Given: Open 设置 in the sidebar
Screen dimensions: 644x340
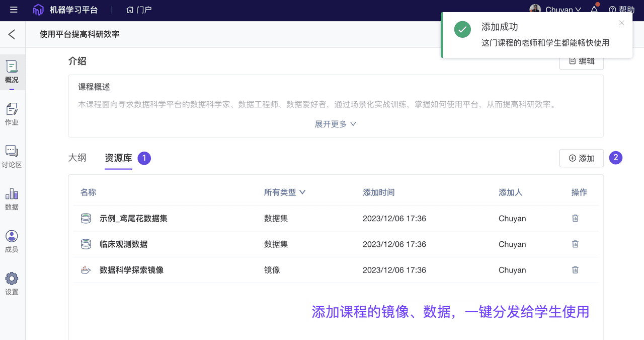Looking at the screenshot, I should [12, 284].
